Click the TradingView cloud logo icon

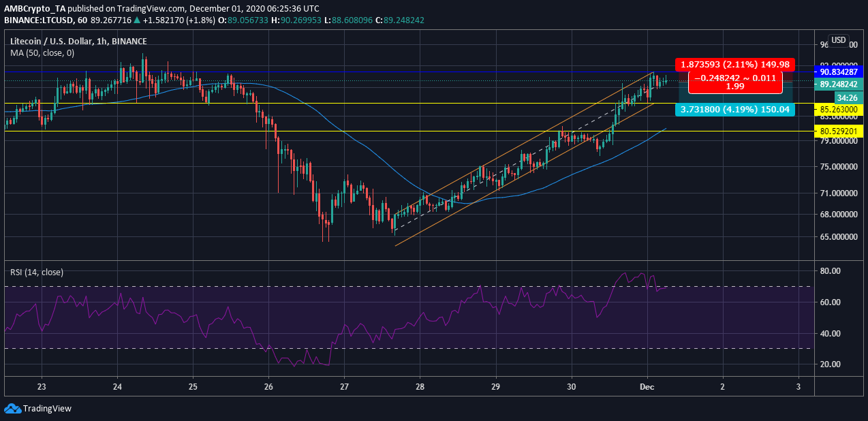(13, 408)
